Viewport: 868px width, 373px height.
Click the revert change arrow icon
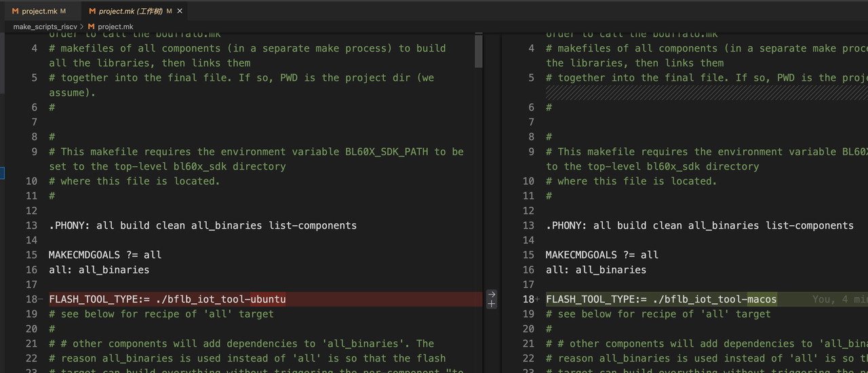[x=492, y=294]
